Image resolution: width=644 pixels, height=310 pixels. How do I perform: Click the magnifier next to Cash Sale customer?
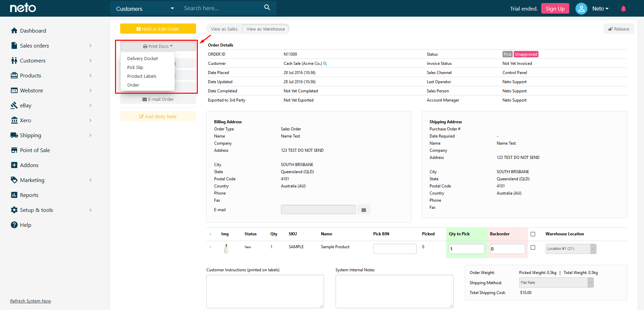325,63
